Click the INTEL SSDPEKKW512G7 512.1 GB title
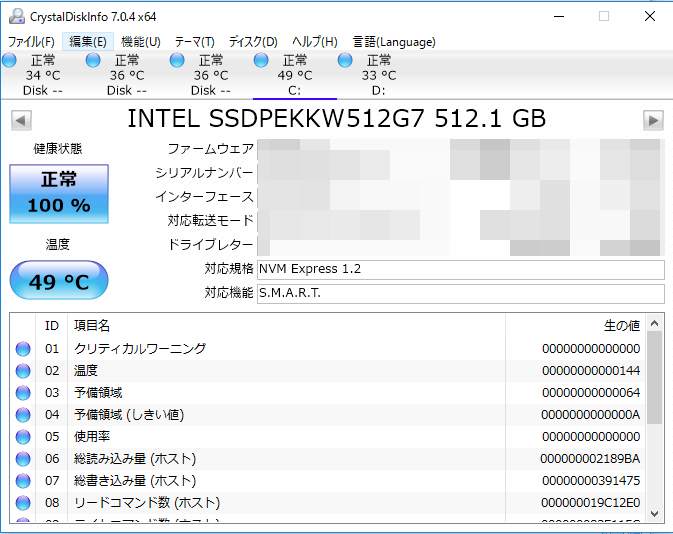This screenshot has width=673, height=534. pos(336,119)
